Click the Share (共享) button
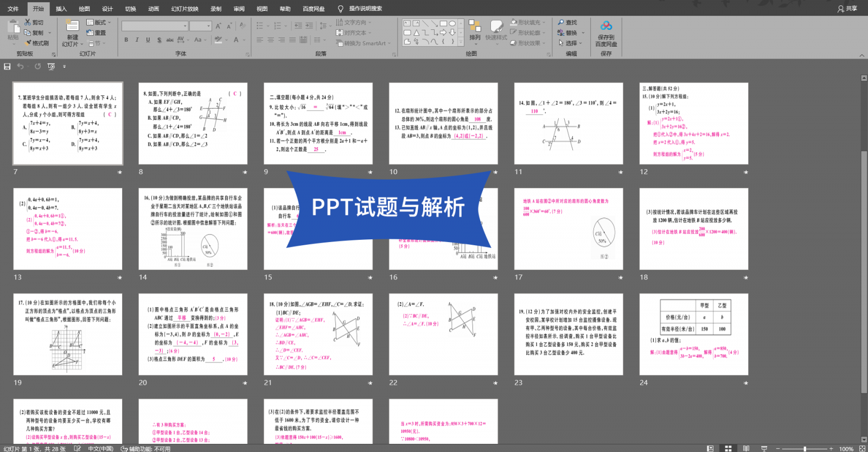The image size is (868, 452). (x=847, y=9)
